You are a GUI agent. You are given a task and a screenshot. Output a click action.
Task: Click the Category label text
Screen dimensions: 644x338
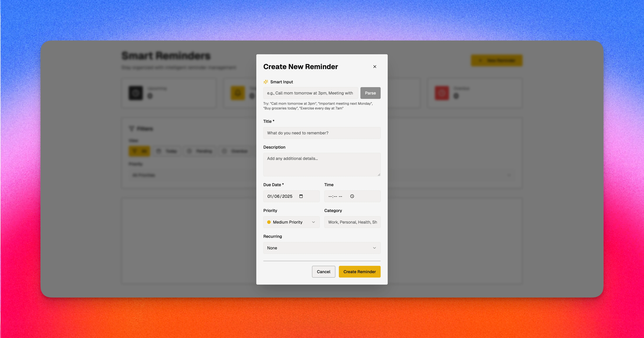[333, 210]
